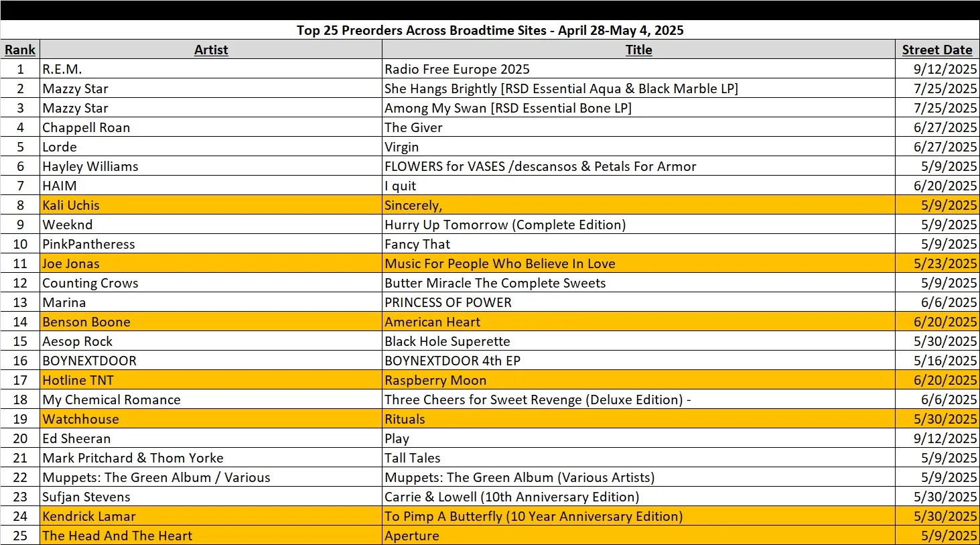Select the Rituals title cell
Image resolution: width=980 pixels, height=545 pixels.
click(638, 419)
